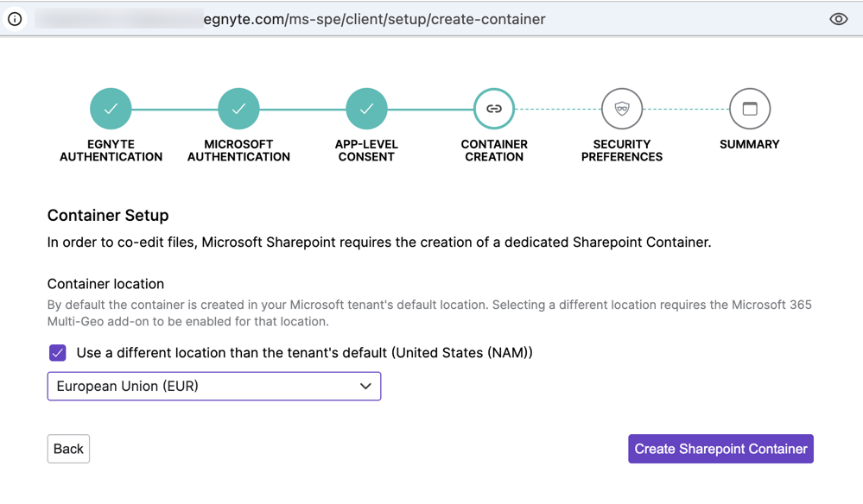
Task: Click the eye icon in address bar
Action: [x=838, y=19]
